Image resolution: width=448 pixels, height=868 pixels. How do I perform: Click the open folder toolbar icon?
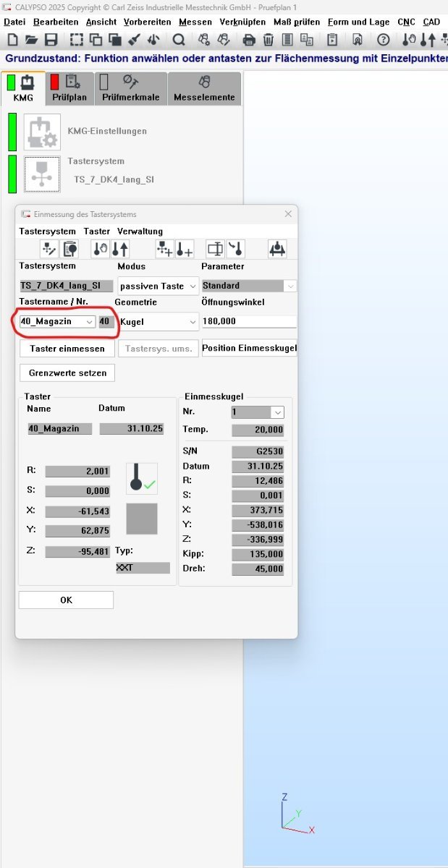[x=31, y=40]
